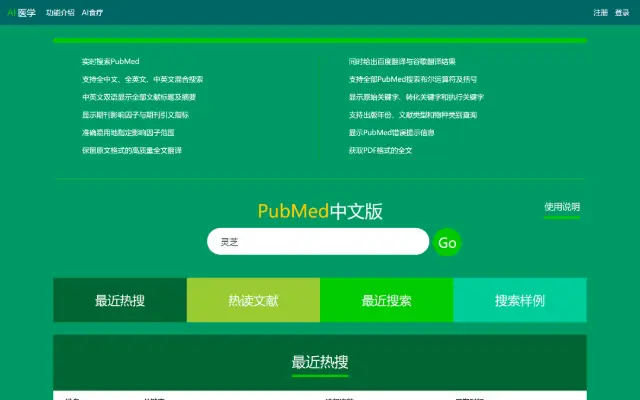Screen dimensions: 640x400
Task: Click the text 显示期刊影响因子与期刊引文指标
Action: pyautogui.click(x=135, y=115)
